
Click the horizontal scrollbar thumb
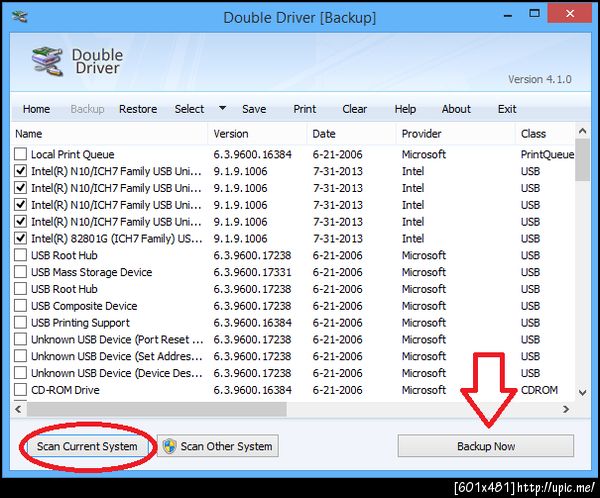tap(156, 409)
